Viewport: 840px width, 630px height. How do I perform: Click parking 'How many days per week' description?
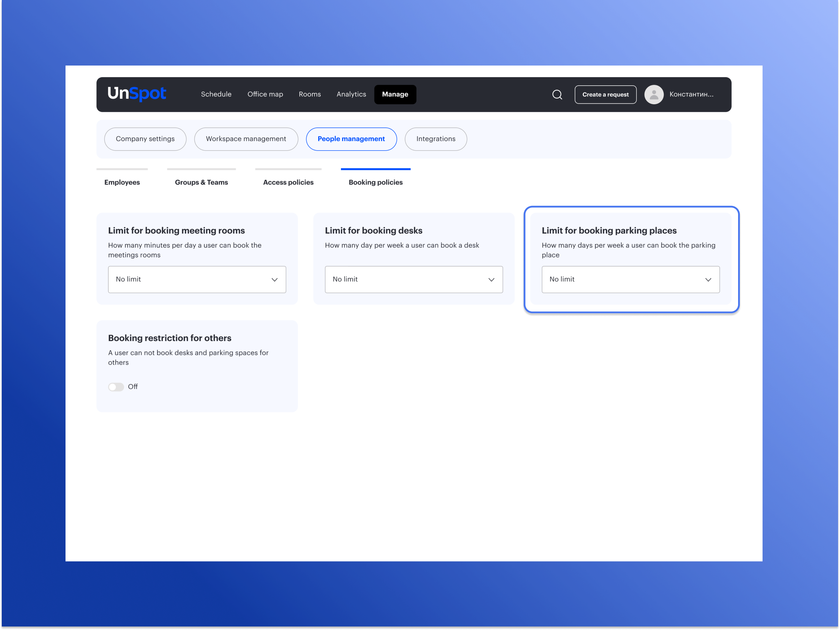click(629, 250)
